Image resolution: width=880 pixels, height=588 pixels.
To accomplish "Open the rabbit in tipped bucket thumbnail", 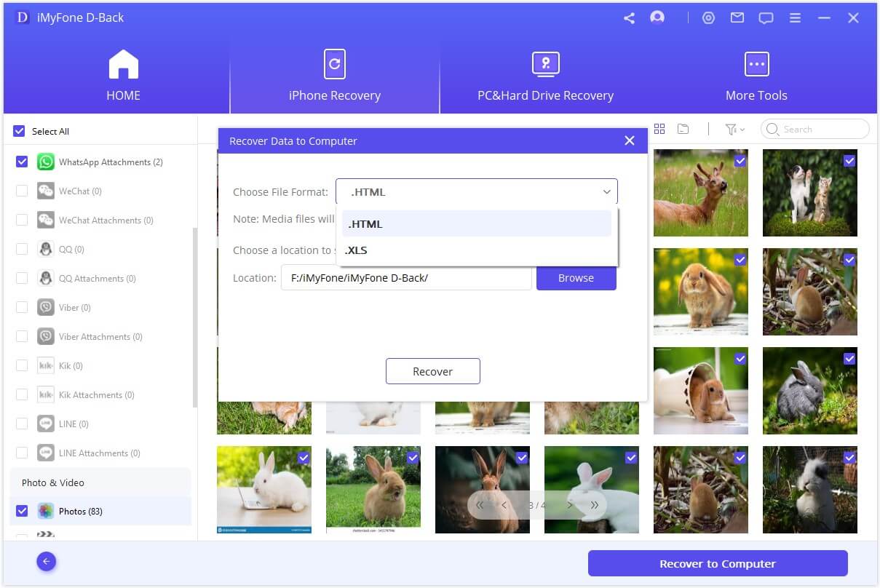I will [x=701, y=391].
